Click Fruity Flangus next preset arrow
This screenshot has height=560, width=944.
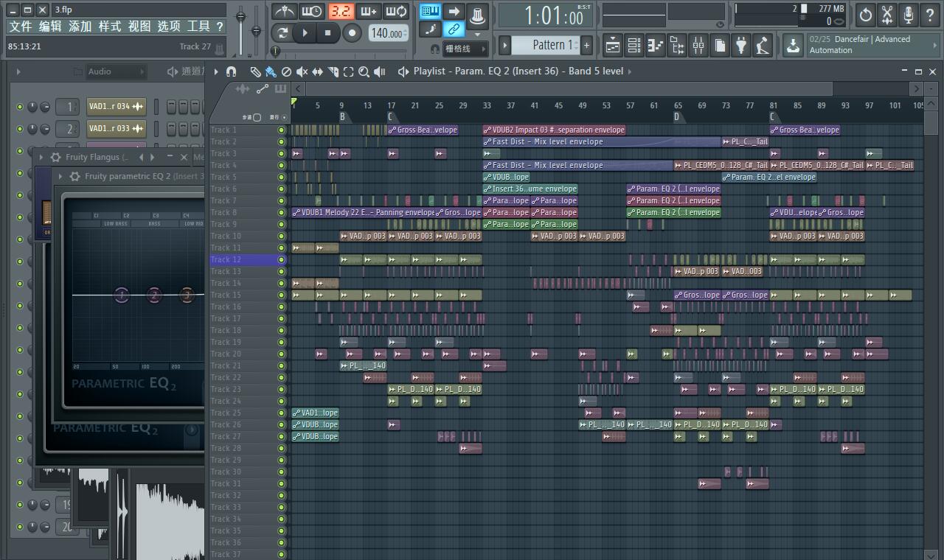coord(152,157)
